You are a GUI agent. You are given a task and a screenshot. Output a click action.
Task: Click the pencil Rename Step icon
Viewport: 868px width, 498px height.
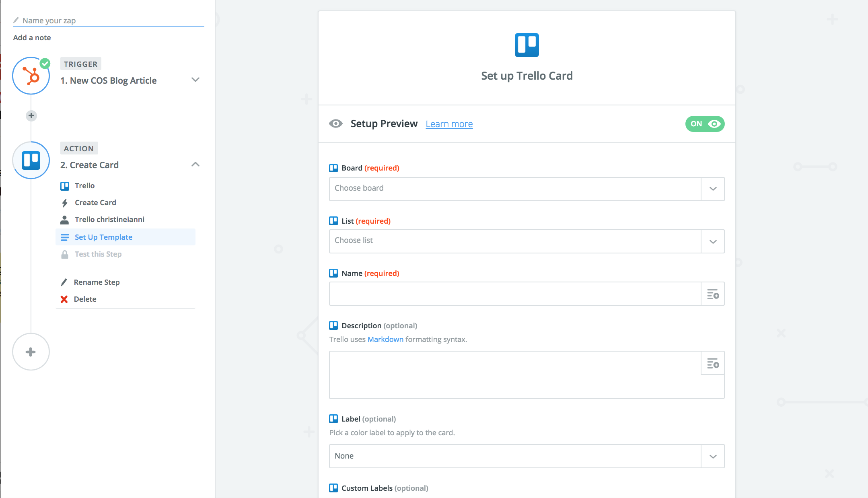(x=64, y=282)
